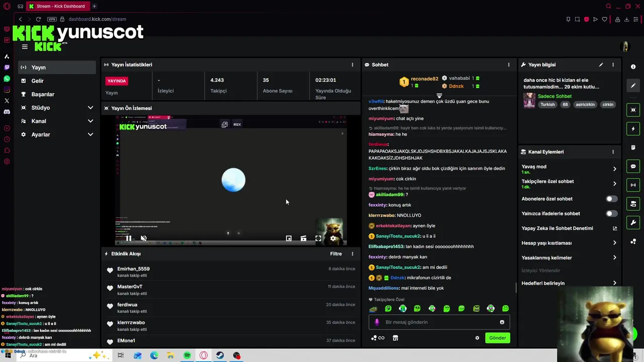644x362 pixels.
Task: Edit stream info with the pencil icon
Action: point(601,65)
